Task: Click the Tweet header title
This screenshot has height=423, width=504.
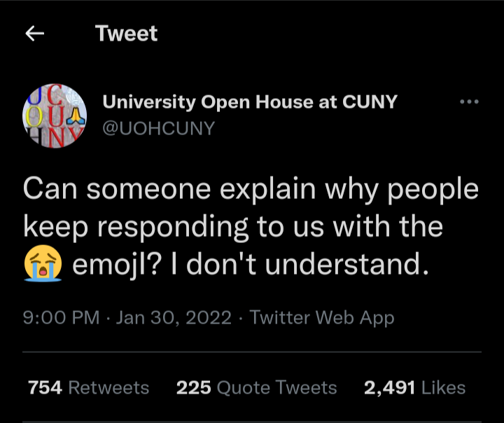Action: (127, 34)
